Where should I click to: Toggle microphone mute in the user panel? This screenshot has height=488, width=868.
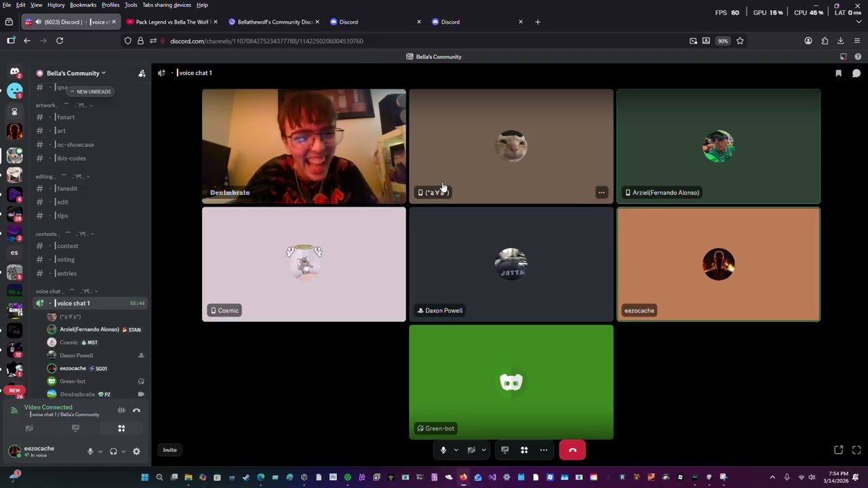[90, 451]
